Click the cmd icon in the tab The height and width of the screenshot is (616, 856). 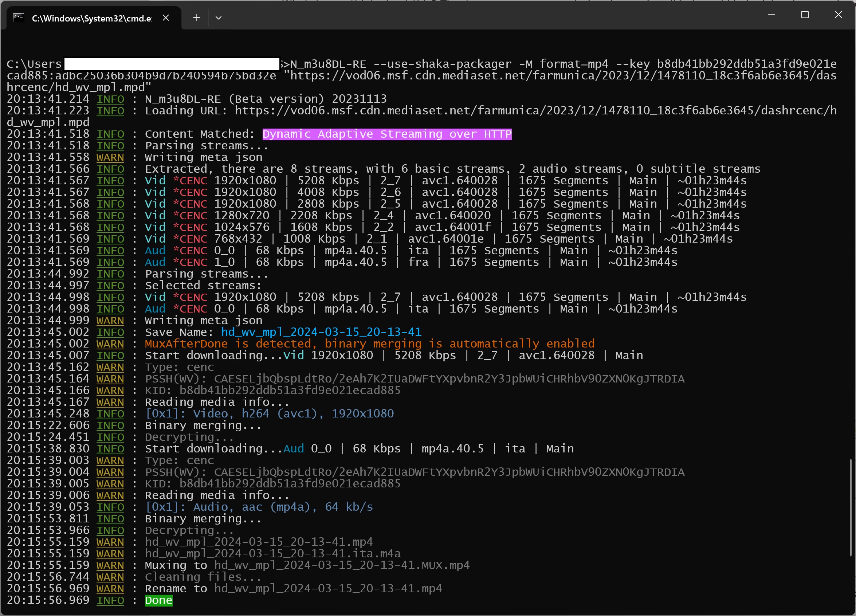pos(19,18)
